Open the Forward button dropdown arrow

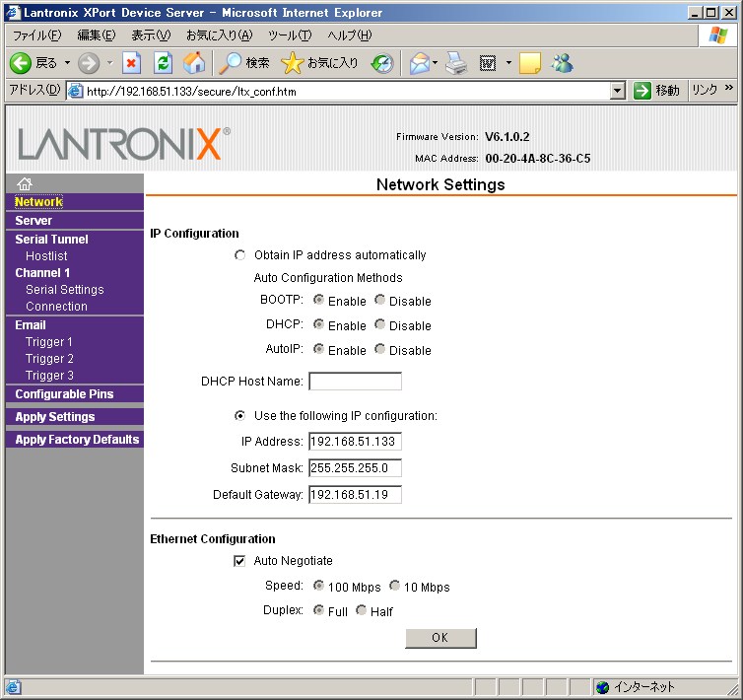click(x=110, y=62)
